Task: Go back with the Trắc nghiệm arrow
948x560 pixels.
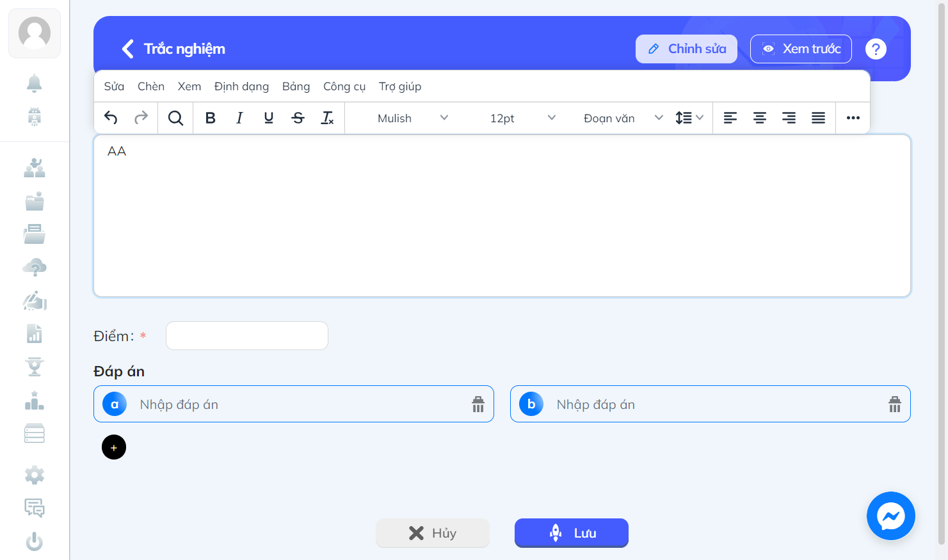Action: pyautogui.click(x=128, y=49)
